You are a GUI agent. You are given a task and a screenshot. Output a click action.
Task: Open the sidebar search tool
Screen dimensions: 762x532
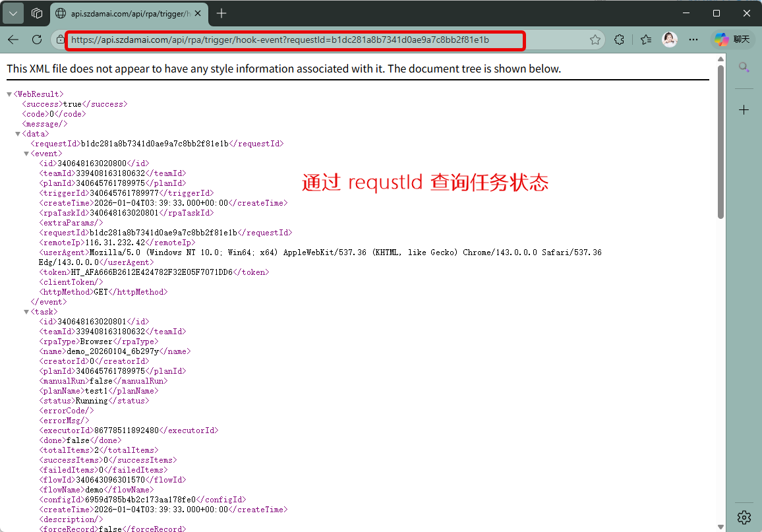(x=744, y=67)
